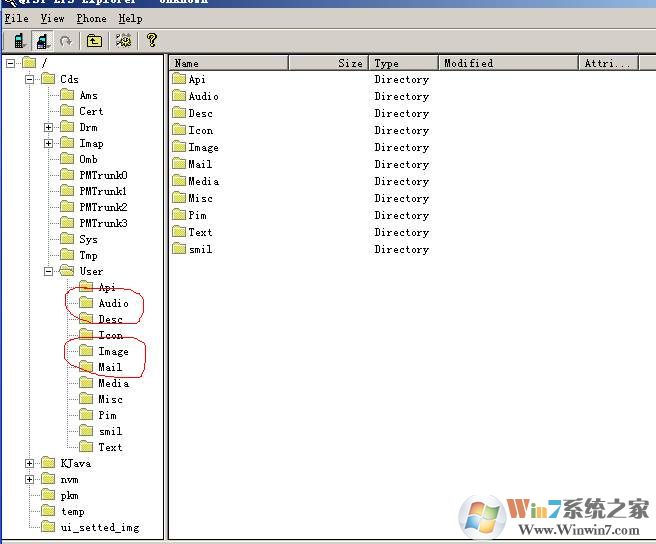Click the up one folder toolbar icon
The image size is (656, 544).
pyautogui.click(x=94, y=41)
